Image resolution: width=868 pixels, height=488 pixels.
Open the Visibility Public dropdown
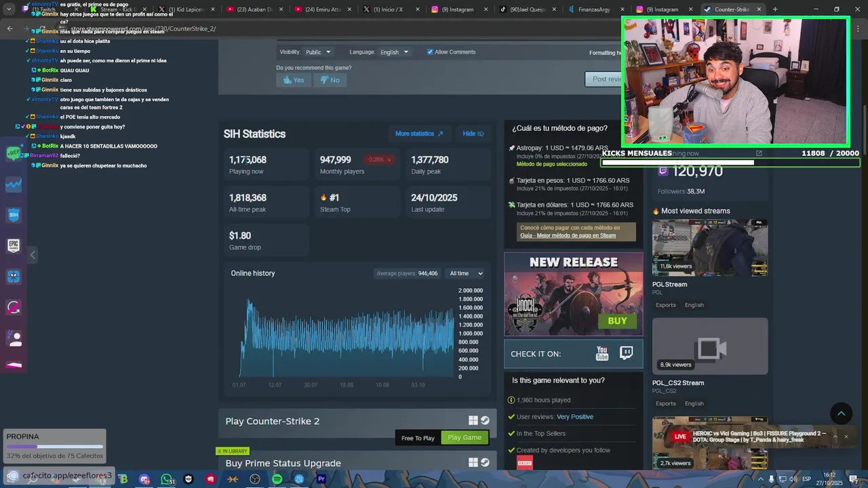point(317,52)
